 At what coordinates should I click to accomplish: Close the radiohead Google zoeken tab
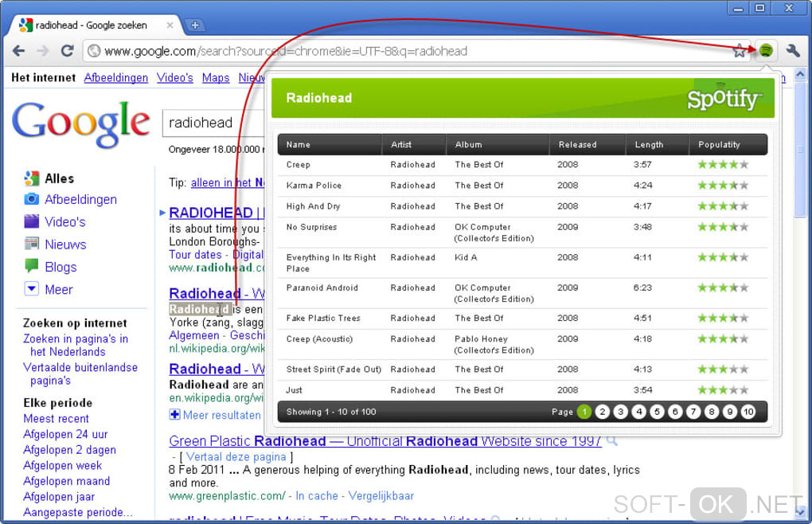pyautogui.click(x=170, y=25)
